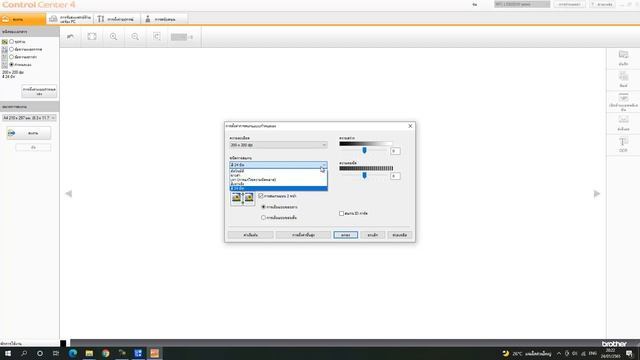Open Task View on the taskbar
This screenshot has width=640, height=360.
56,353
